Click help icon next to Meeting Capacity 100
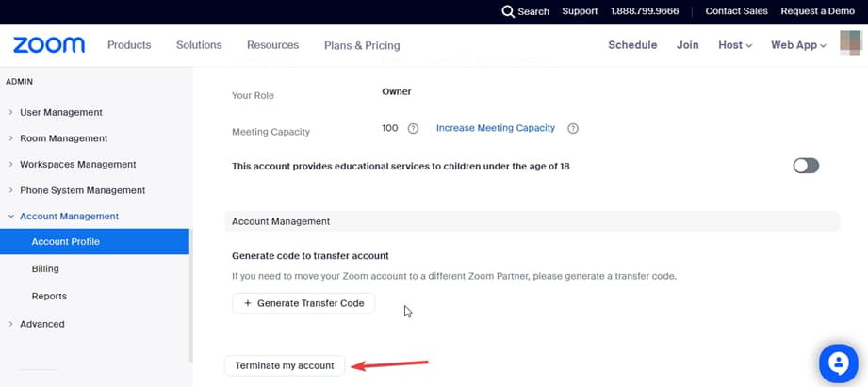This screenshot has height=387, width=868. point(413,129)
